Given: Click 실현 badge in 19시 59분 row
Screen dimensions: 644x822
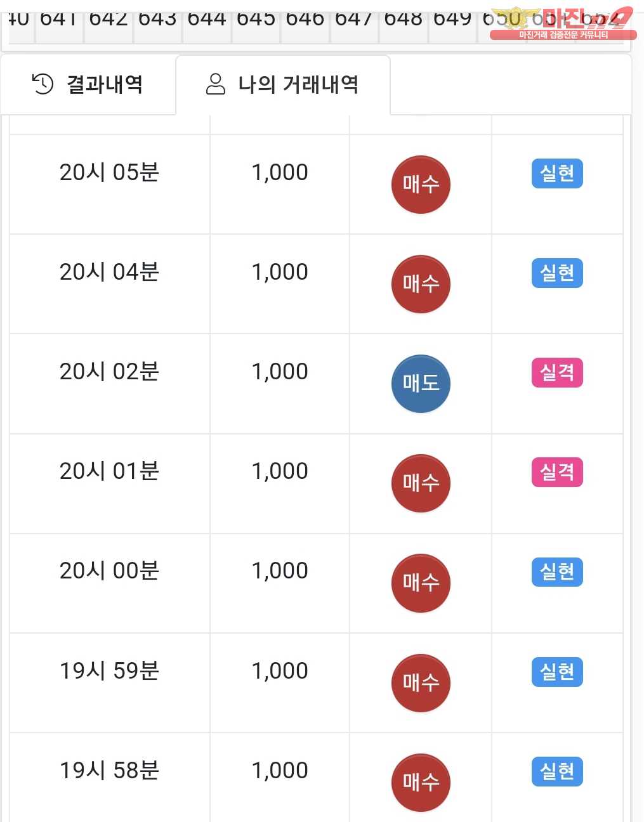Looking at the screenshot, I should 556,672.
